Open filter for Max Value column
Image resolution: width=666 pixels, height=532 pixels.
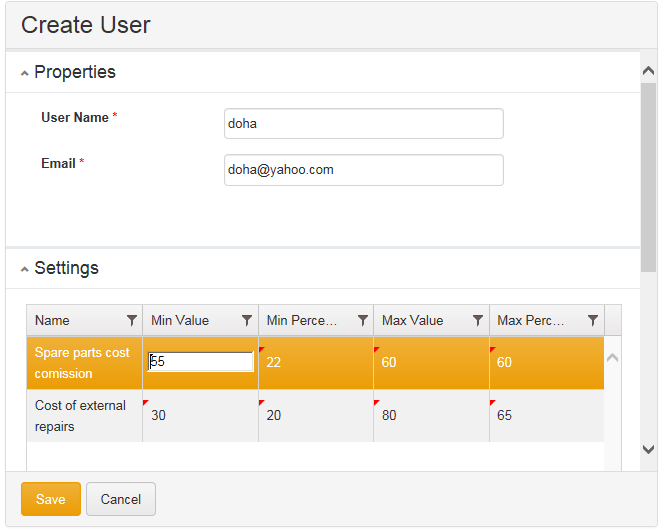click(478, 321)
